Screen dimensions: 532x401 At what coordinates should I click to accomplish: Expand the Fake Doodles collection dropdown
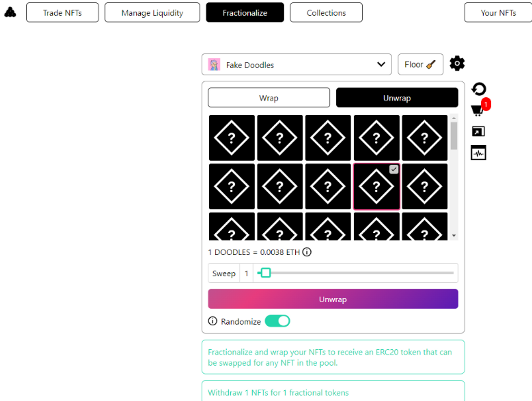pyautogui.click(x=296, y=64)
